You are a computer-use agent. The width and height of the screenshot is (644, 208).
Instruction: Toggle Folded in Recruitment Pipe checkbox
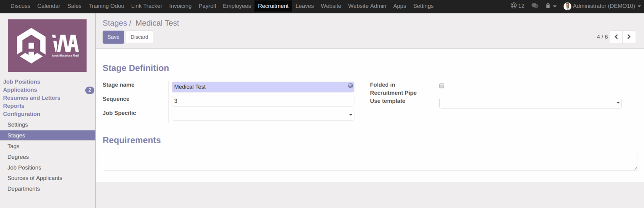(x=442, y=86)
